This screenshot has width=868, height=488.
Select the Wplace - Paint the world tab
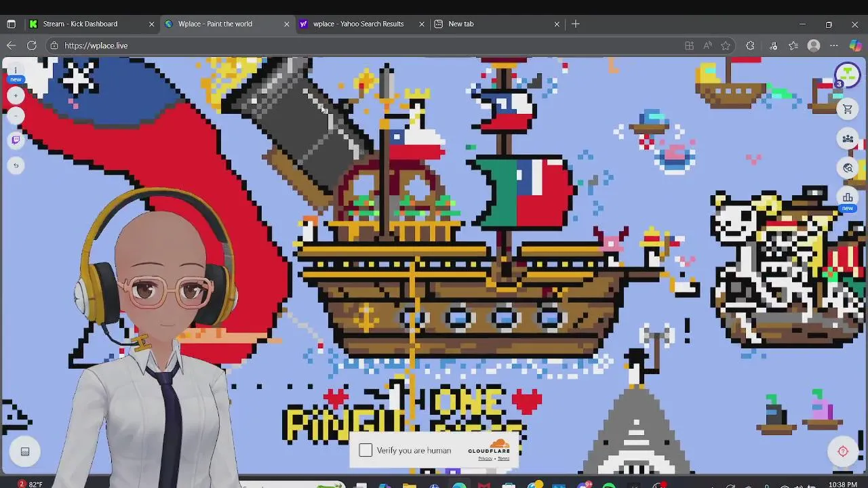[x=227, y=24]
